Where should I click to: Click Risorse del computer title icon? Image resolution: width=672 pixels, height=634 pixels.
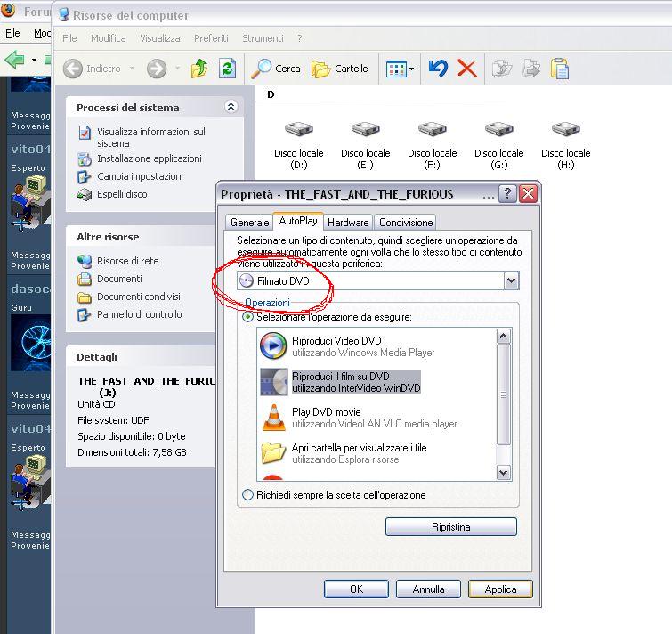click(64, 14)
